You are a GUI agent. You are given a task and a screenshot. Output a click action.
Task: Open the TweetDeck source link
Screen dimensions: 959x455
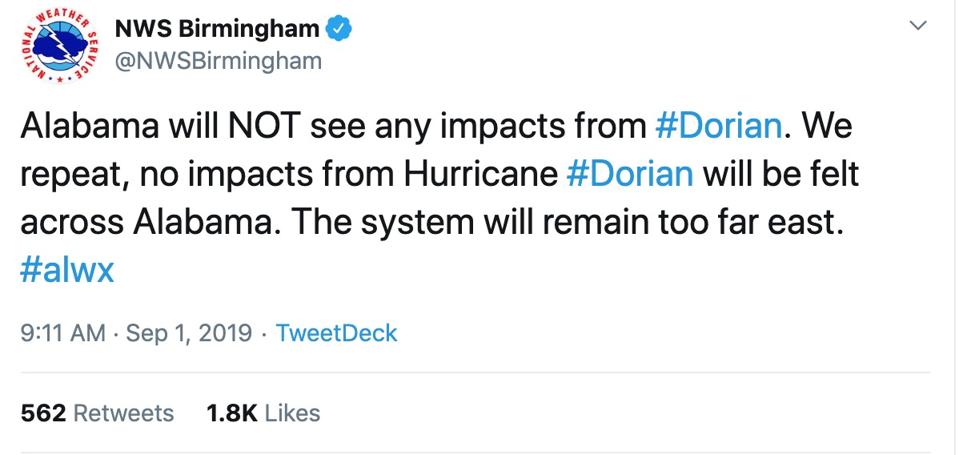336,333
